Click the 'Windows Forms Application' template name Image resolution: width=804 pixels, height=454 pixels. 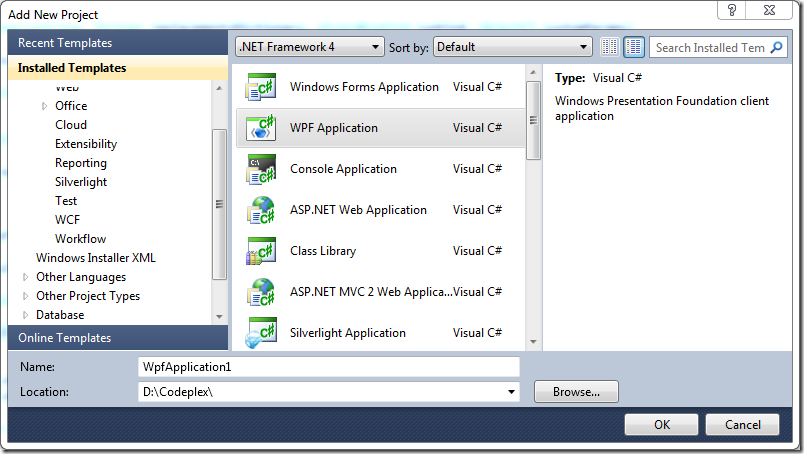[x=364, y=87]
